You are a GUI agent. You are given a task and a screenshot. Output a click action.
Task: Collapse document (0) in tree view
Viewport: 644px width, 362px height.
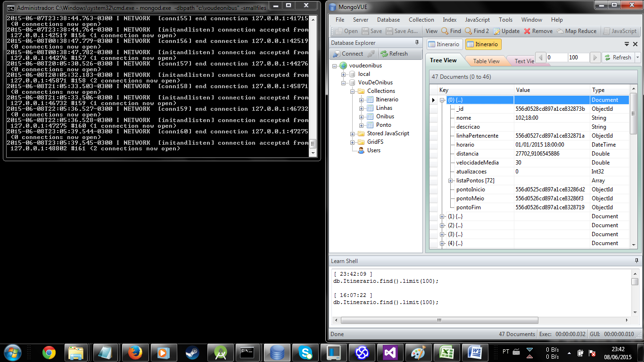click(x=442, y=100)
